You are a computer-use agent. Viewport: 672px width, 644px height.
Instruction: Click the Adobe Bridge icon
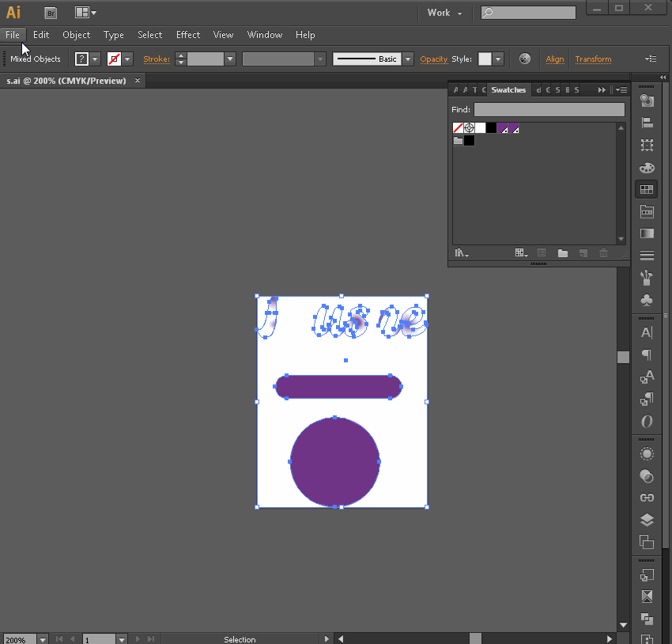pyautogui.click(x=51, y=13)
